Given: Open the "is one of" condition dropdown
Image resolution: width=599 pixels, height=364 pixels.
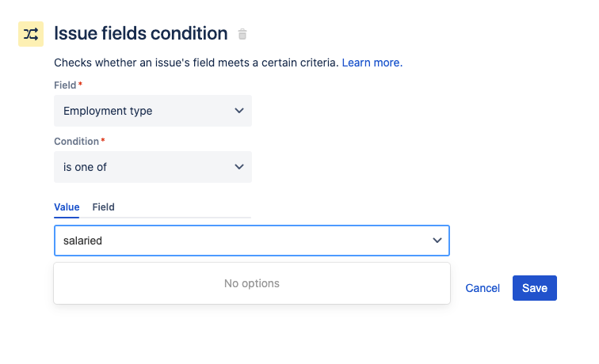Looking at the screenshot, I should click(x=153, y=167).
